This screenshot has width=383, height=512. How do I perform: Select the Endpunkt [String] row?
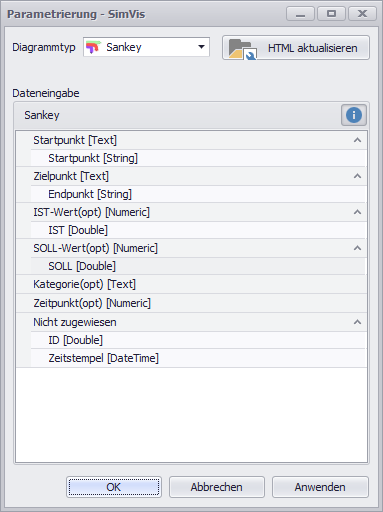point(199,194)
